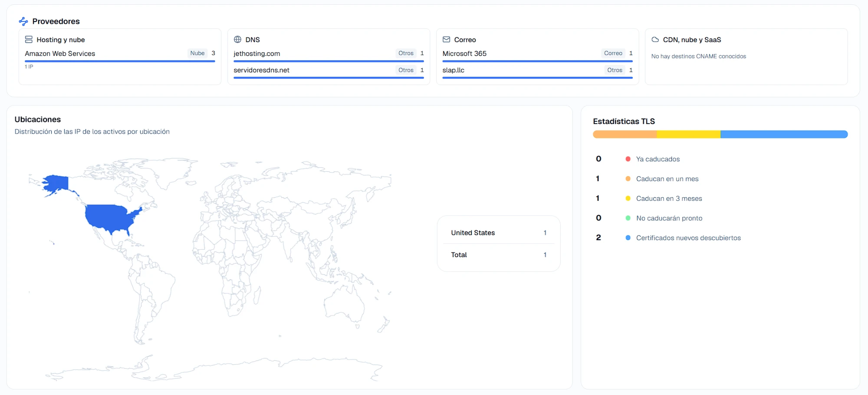Click No hay destinos CNAME conocidos text
The width and height of the screenshot is (868, 395).
(x=699, y=56)
